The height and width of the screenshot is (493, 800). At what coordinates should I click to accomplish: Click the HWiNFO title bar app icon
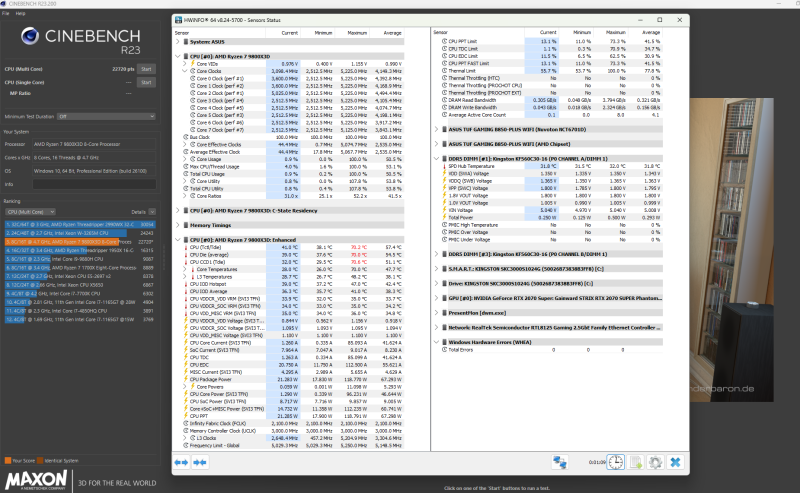pos(178,20)
